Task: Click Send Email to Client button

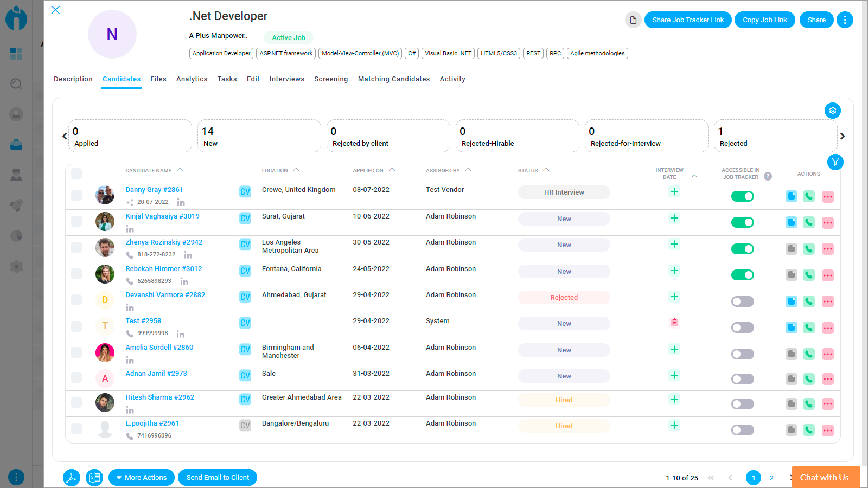Action: pos(218,478)
